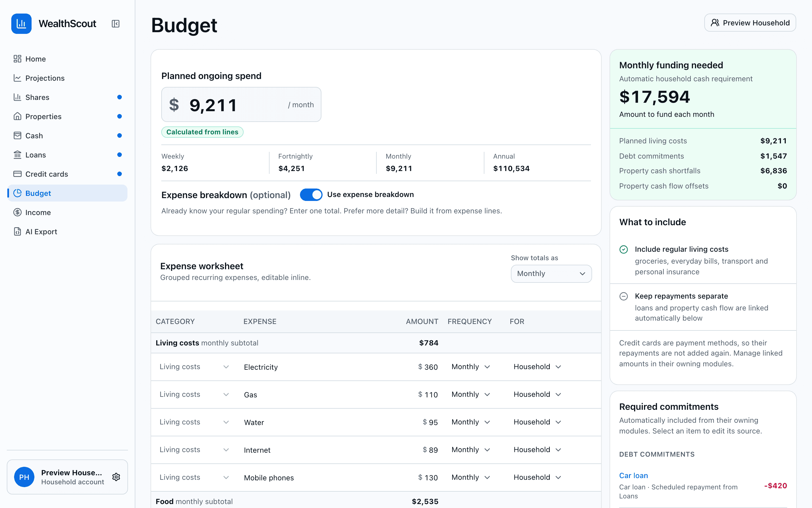Click the $17,594 monthly funding amount
Image resolution: width=812 pixels, height=508 pixels.
pos(654,97)
